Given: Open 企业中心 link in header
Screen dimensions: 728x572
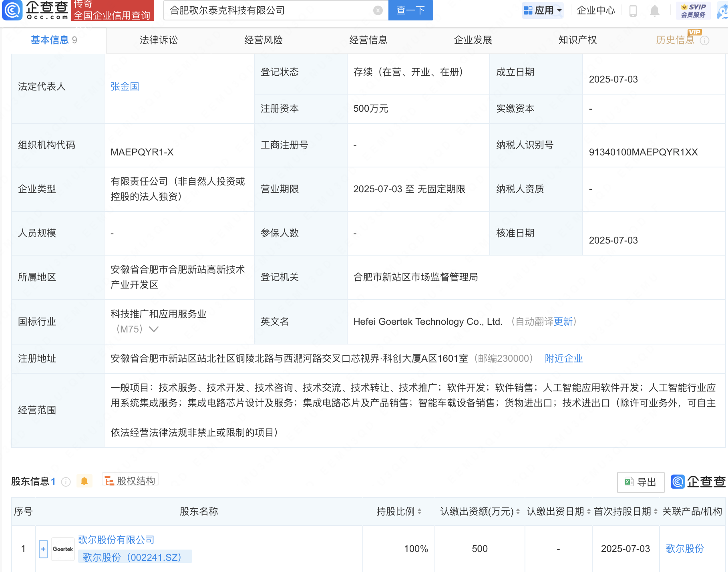Looking at the screenshot, I should 596,10.
